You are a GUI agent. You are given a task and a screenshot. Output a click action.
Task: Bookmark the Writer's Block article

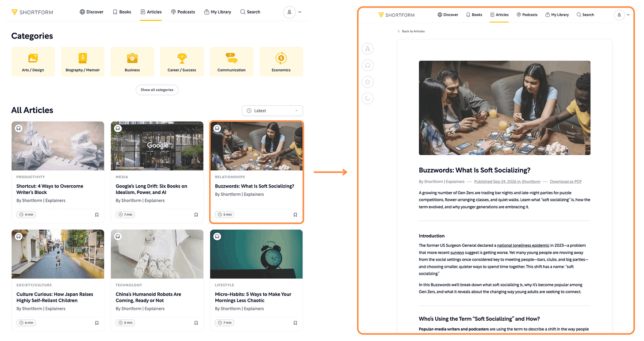97,215
